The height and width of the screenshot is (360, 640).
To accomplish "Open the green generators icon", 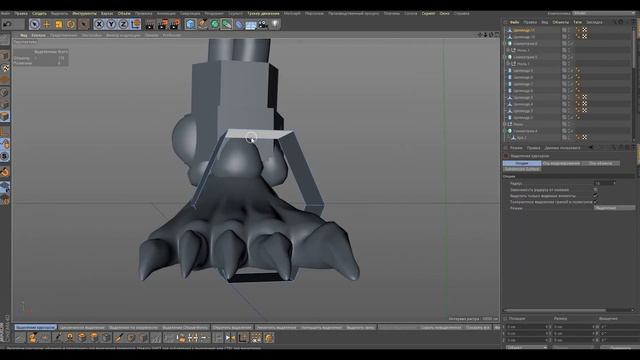I will coord(215,24).
